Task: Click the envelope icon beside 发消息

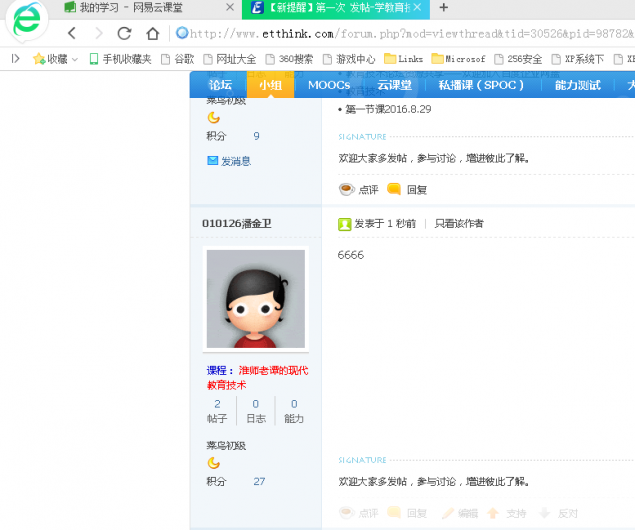Action: coord(213,161)
